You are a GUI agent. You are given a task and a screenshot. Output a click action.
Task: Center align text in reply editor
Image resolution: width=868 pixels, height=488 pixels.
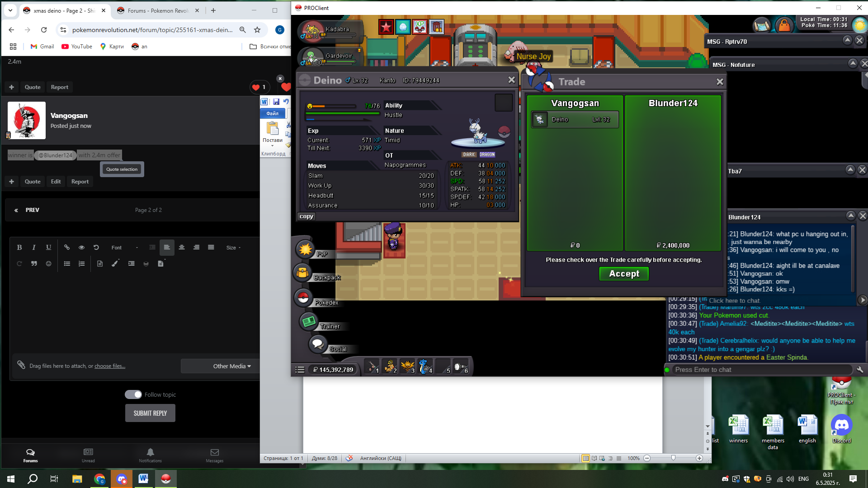pyautogui.click(x=182, y=248)
